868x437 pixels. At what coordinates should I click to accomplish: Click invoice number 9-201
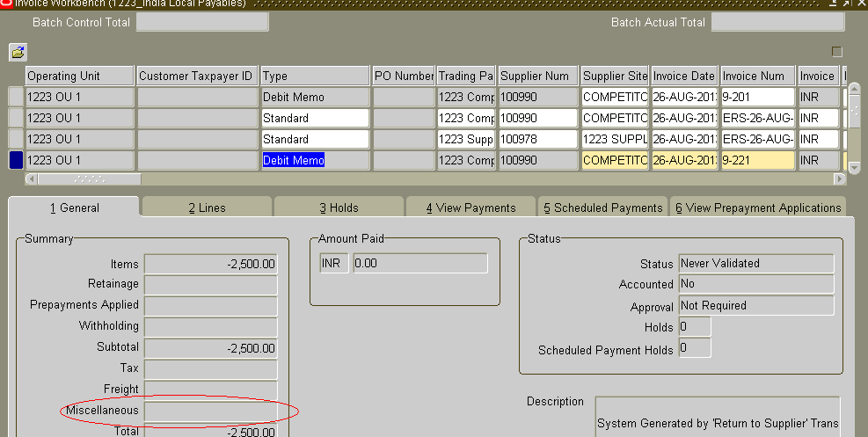(x=758, y=97)
